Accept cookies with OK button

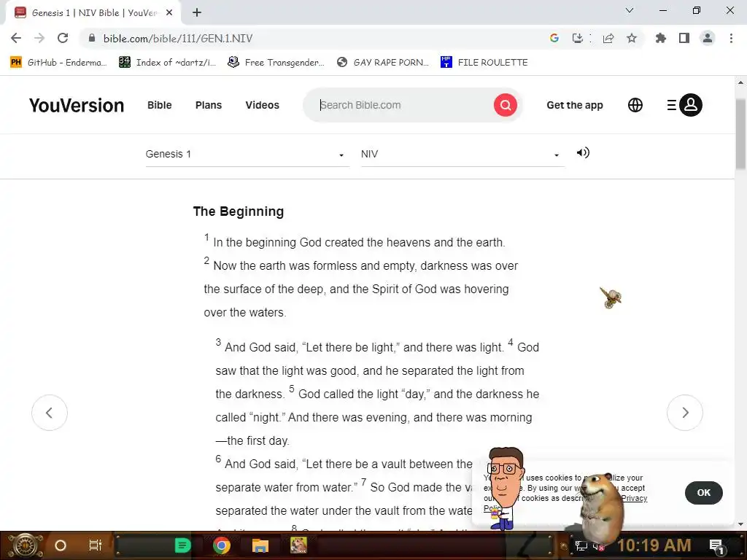click(704, 493)
